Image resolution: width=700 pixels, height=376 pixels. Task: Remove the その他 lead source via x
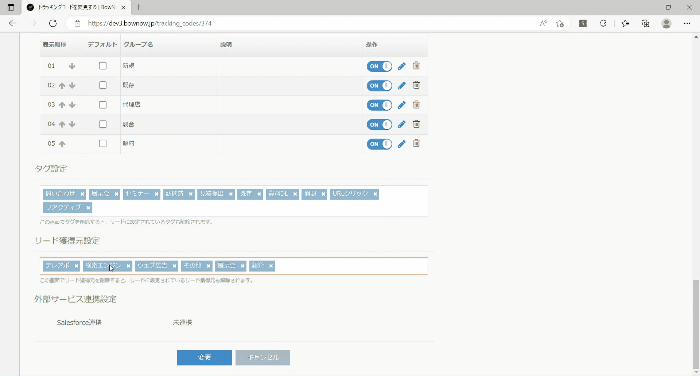tap(208, 266)
